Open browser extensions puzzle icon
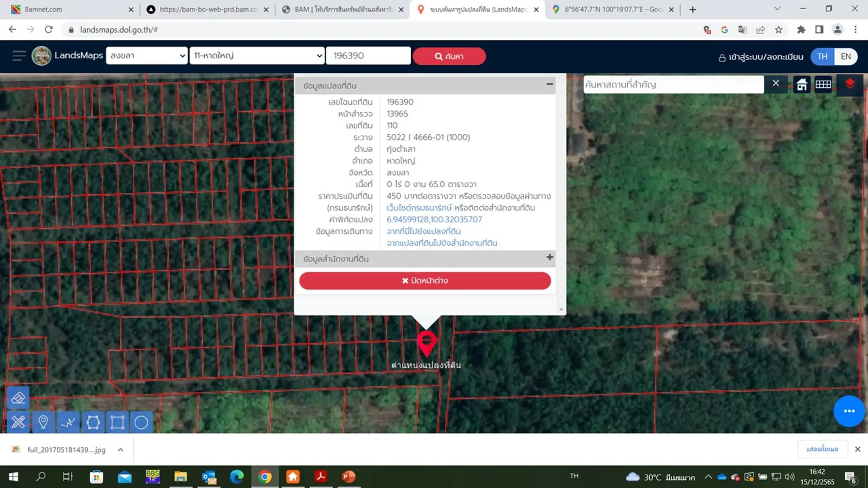 point(801,30)
